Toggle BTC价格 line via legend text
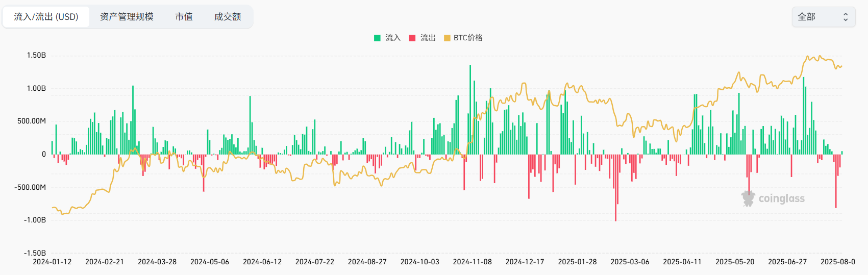 [x=468, y=38]
